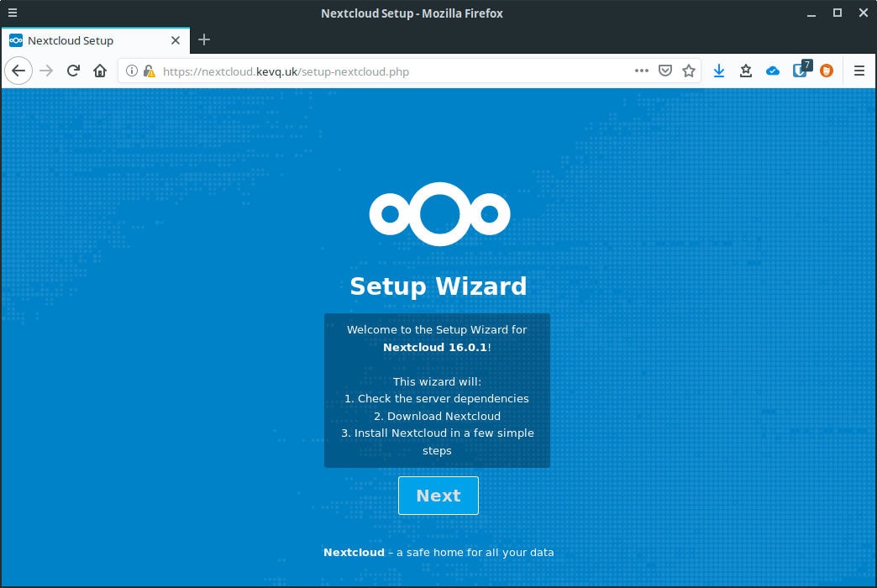Show site information via the info icon
Viewport: 877px width, 588px height.
pos(131,71)
